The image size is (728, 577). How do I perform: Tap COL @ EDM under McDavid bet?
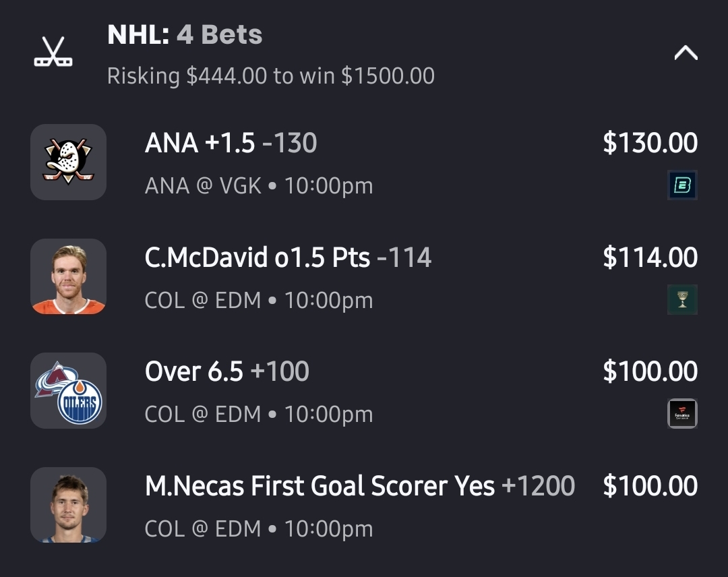(x=258, y=300)
